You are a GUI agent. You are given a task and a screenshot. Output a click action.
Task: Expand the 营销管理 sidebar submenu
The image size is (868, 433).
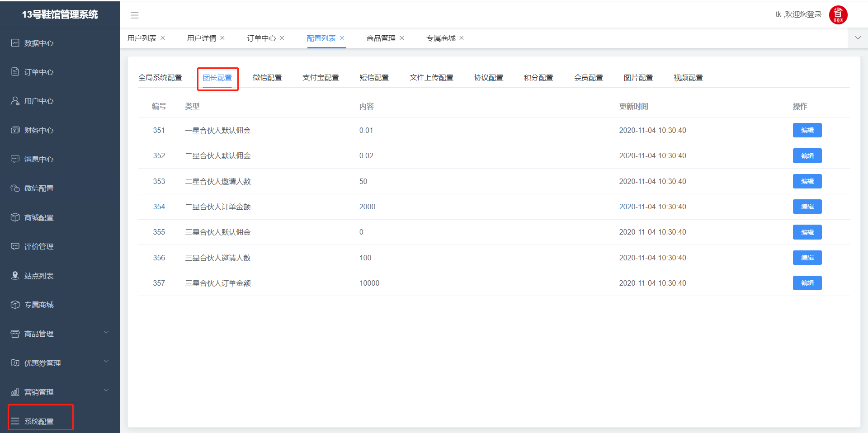106,391
